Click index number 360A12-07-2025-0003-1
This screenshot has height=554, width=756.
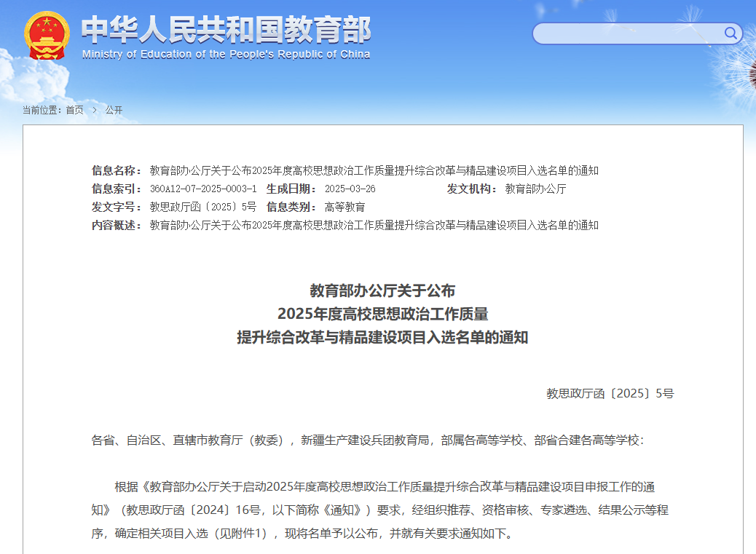(x=202, y=189)
